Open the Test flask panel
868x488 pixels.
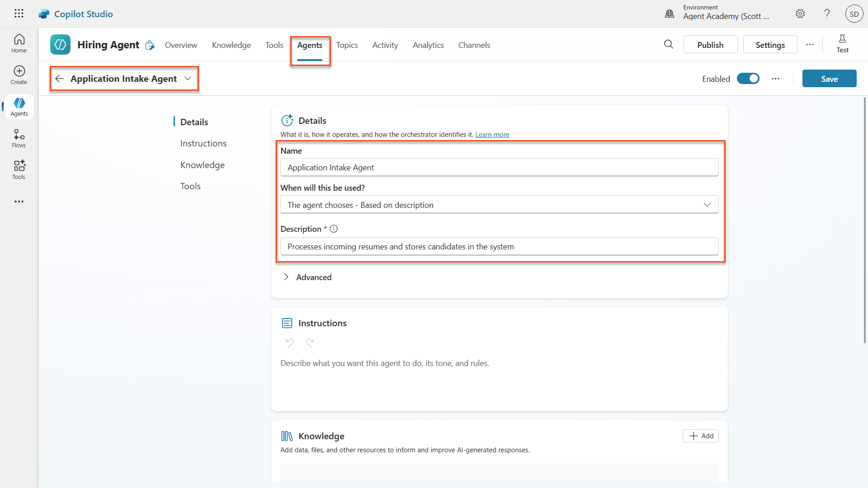(842, 44)
